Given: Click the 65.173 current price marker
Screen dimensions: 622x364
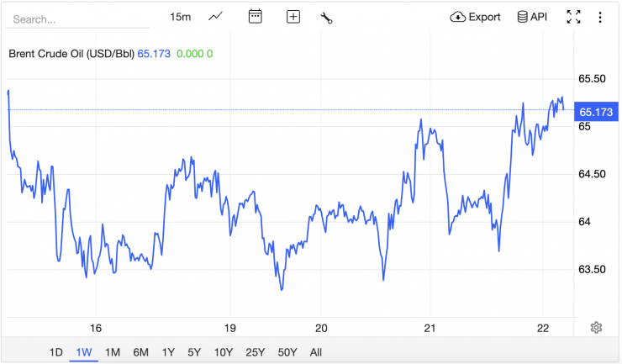Looking at the screenshot, I should (595, 112).
